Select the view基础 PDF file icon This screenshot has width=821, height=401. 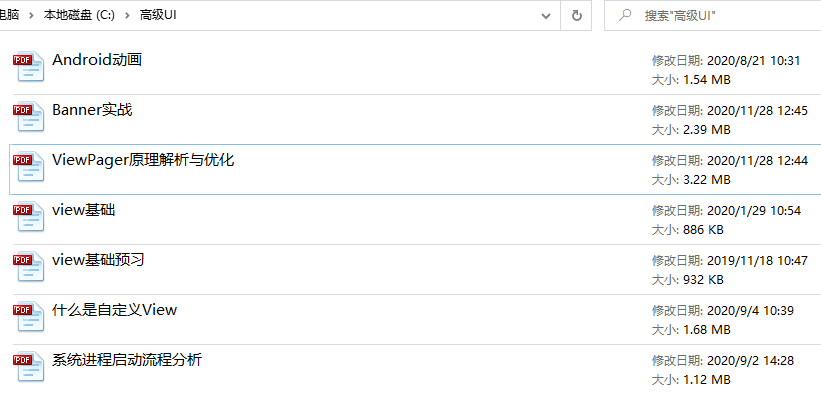(29, 216)
